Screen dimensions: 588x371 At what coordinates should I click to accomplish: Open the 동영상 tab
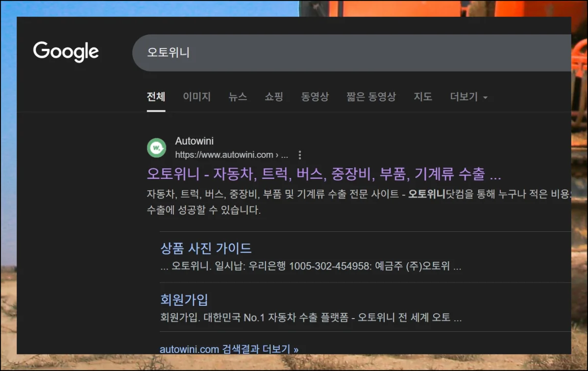[x=315, y=97]
